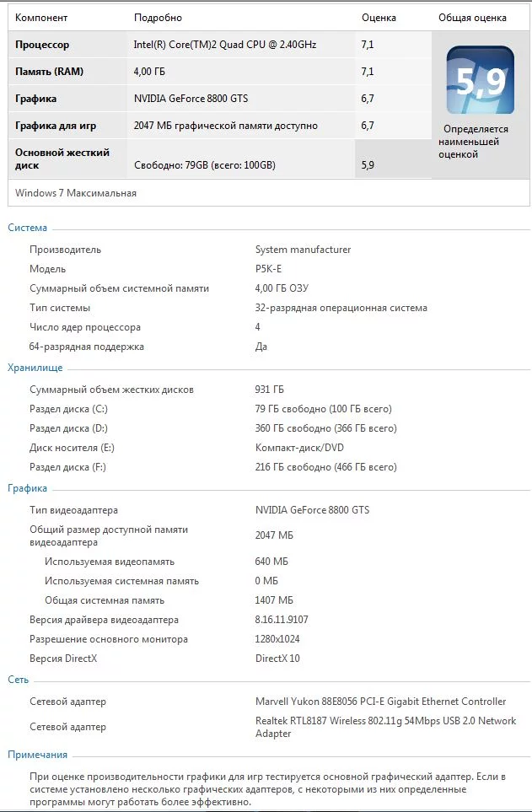Click the Система section heading
The height and width of the screenshot is (812, 532).
[x=27, y=228]
